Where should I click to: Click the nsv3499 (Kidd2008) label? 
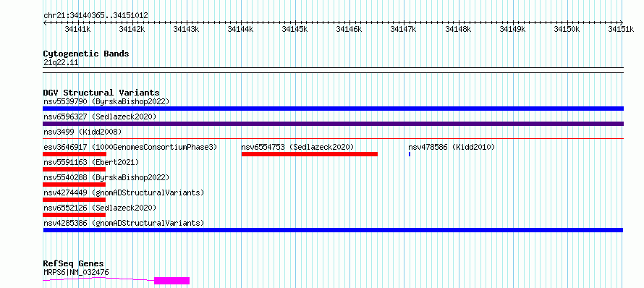82,132
